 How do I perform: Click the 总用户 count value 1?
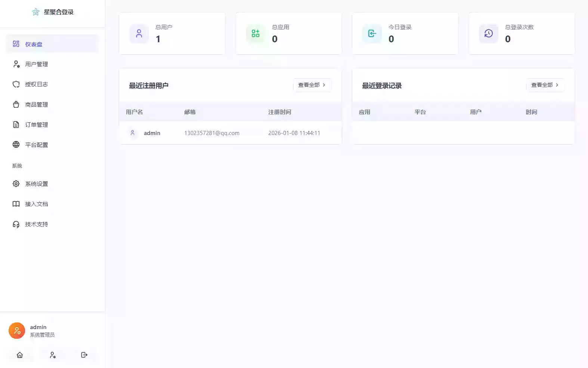tap(158, 39)
